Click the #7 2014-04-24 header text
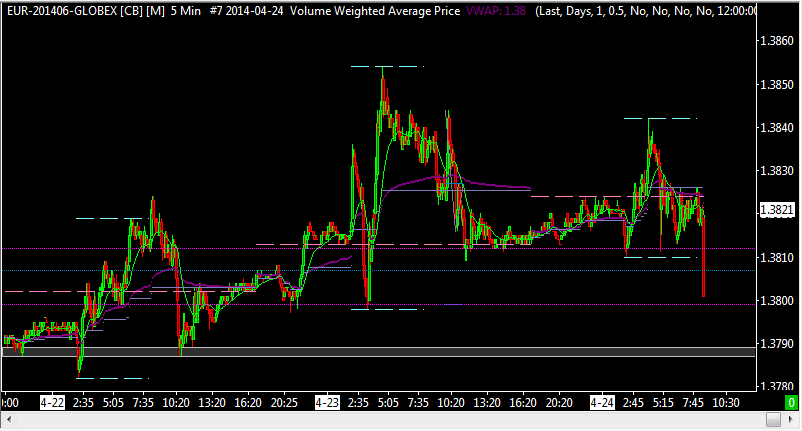The image size is (802, 431). [x=246, y=11]
